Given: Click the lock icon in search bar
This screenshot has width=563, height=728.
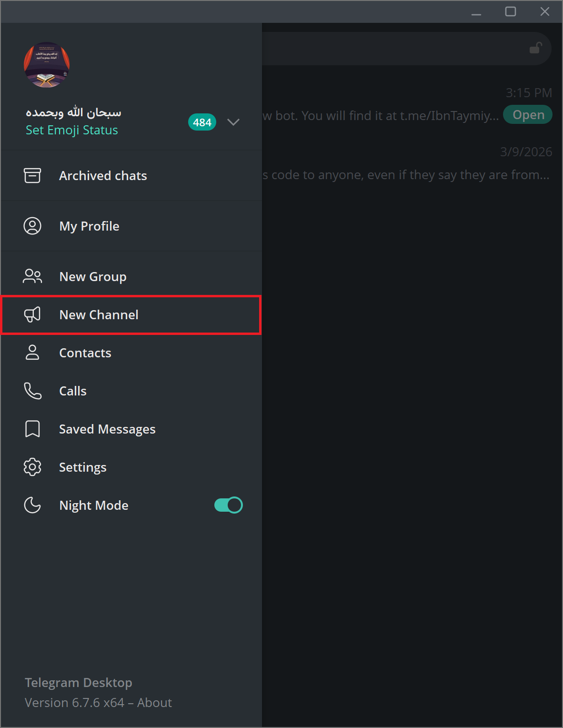Looking at the screenshot, I should coord(536,48).
